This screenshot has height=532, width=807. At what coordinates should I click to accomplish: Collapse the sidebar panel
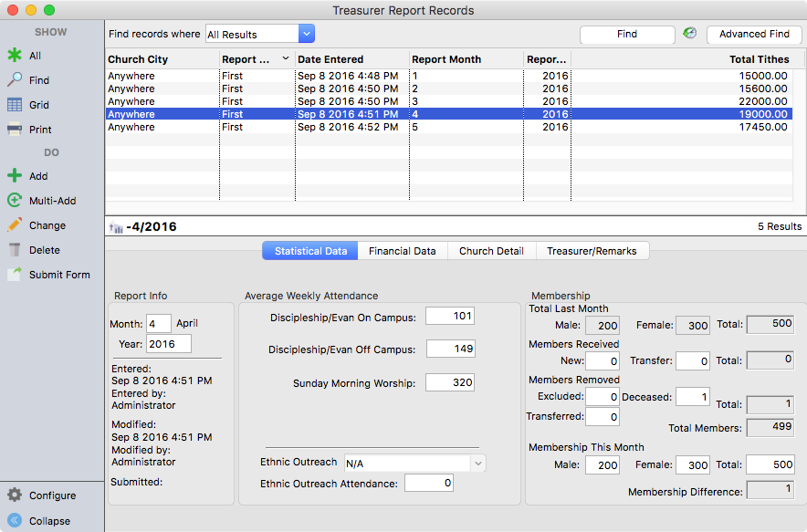coord(15,521)
